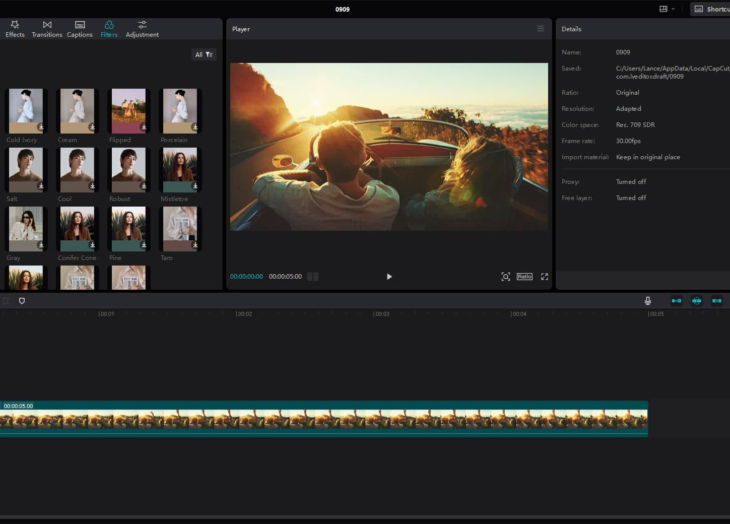Open the All filter sort dropdown
The width and height of the screenshot is (730, 524).
204,55
